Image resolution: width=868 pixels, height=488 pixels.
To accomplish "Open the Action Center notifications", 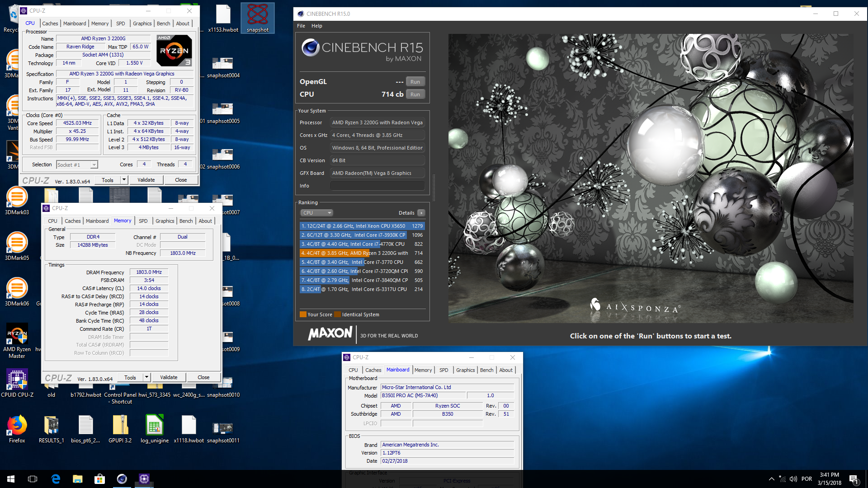I will [x=854, y=479].
